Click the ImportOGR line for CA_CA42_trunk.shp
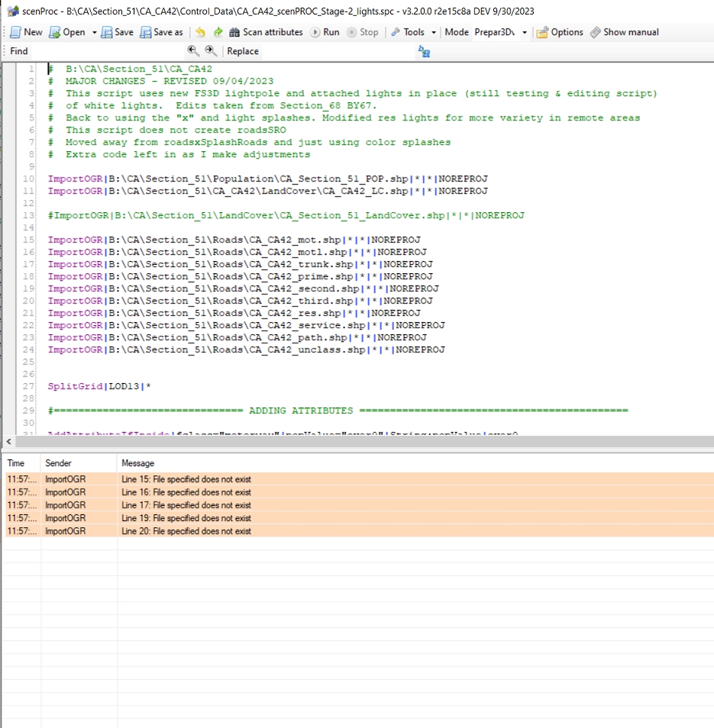Screen dimensions: 714x728 tap(241, 264)
